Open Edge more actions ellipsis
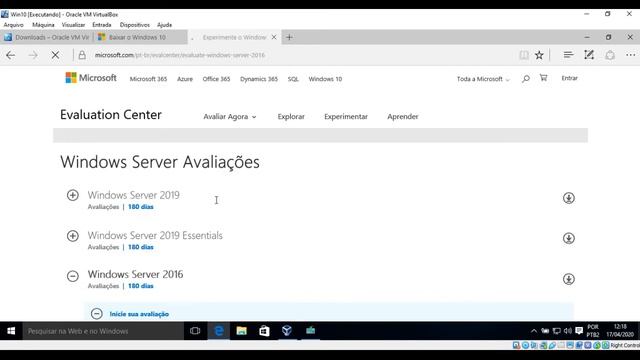Viewport: 640px width, 360px height. coord(631,55)
